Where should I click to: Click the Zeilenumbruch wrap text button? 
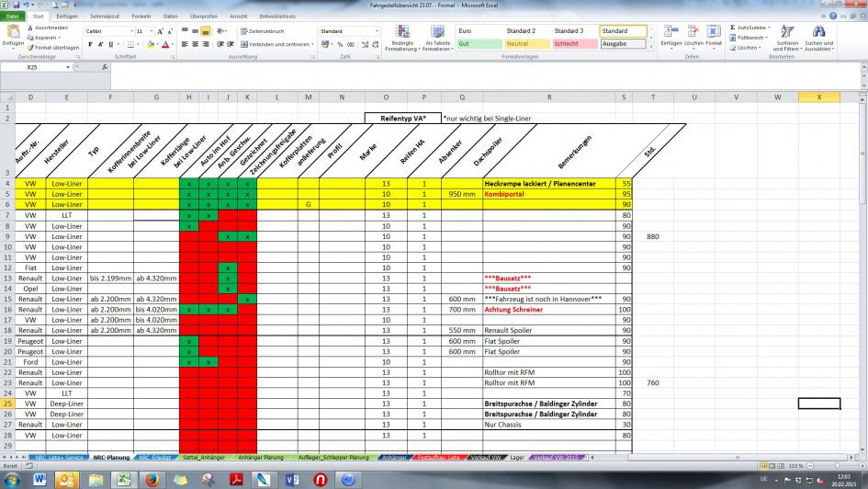[263, 31]
